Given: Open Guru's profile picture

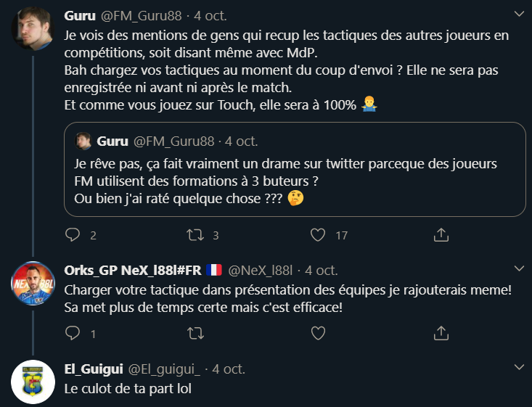Looking at the screenshot, I should 33,29.
